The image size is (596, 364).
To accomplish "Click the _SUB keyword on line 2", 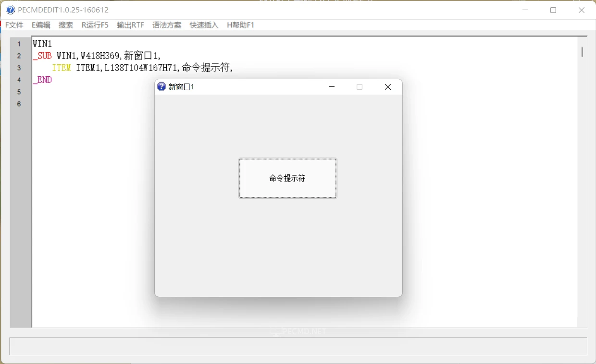I will pos(42,56).
